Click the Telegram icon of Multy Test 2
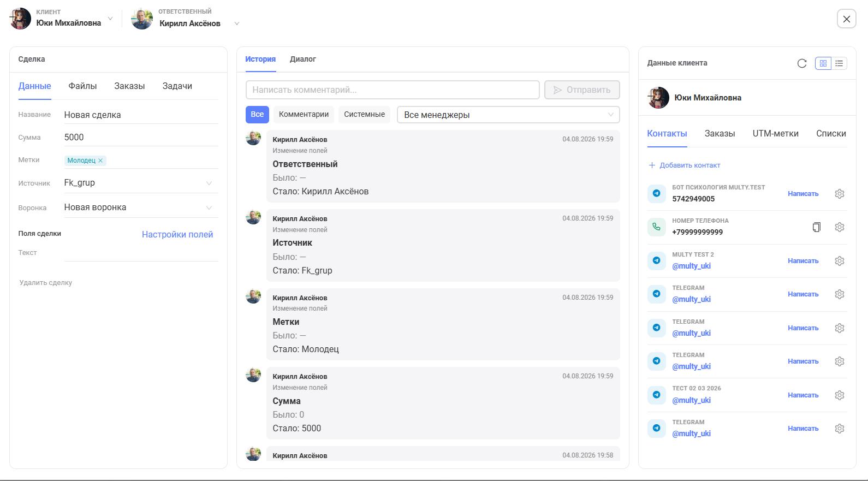The width and height of the screenshot is (868, 481). coord(657,261)
